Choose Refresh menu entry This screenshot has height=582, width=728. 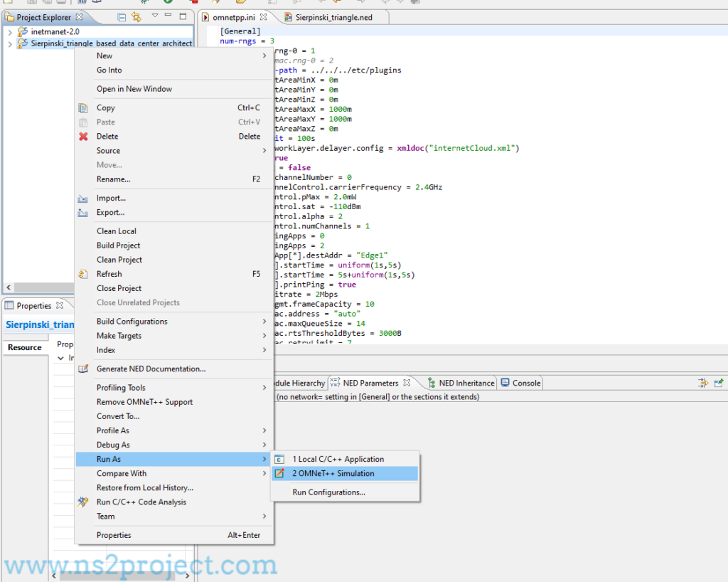click(x=174, y=274)
